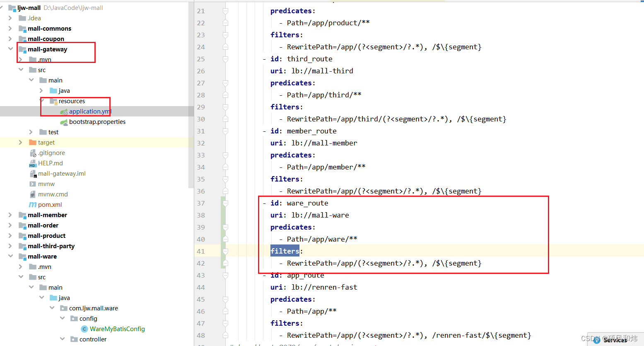The image size is (644, 346).
Task: Select pom.xml in mall-gateway
Action: (x=50, y=205)
